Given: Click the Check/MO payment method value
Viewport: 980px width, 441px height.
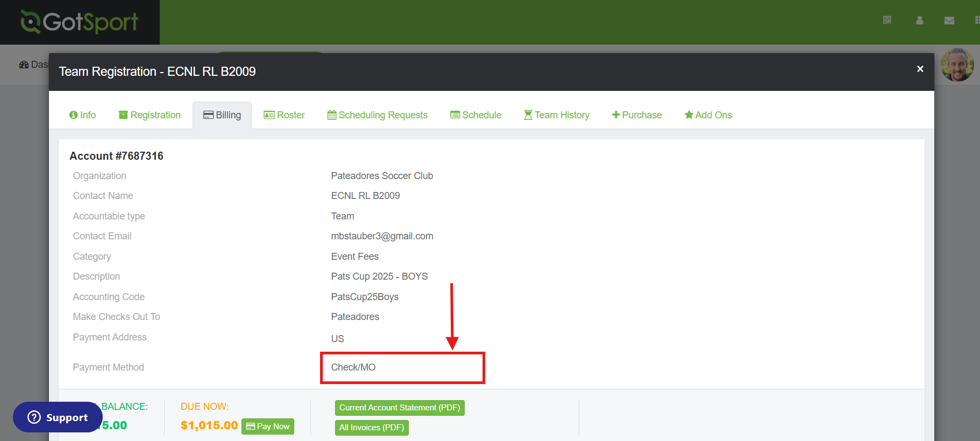Looking at the screenshot, I should 353,367.
